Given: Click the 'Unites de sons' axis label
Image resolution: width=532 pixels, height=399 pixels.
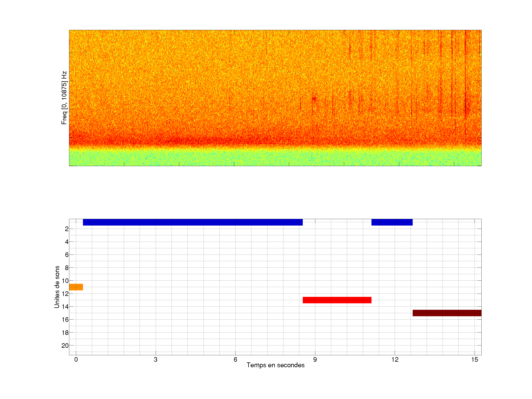Looking at the screenshot, I should [x=57, y=287].
